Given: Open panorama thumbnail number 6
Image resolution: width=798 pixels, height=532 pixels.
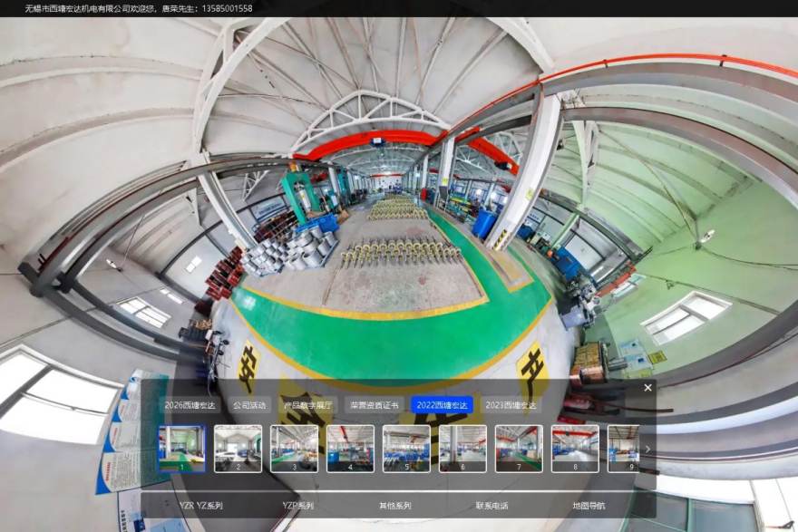Looking at the screenshot, I should [x=462, y=450].
